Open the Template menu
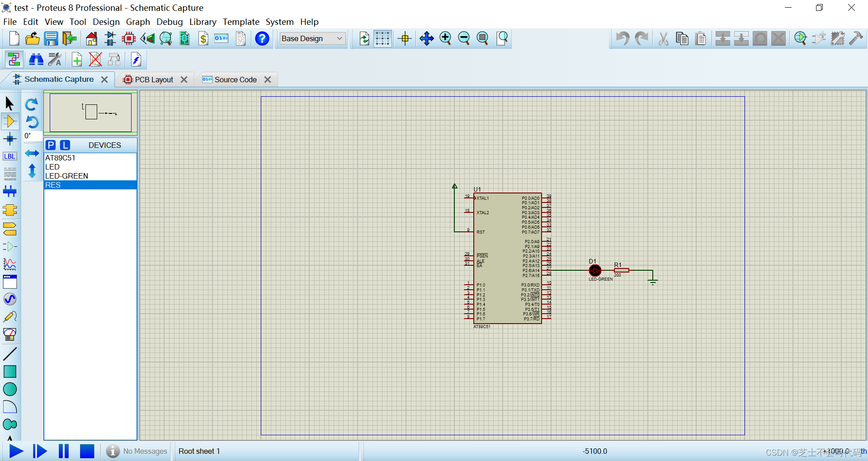868x461 pixels. [241, 22]
